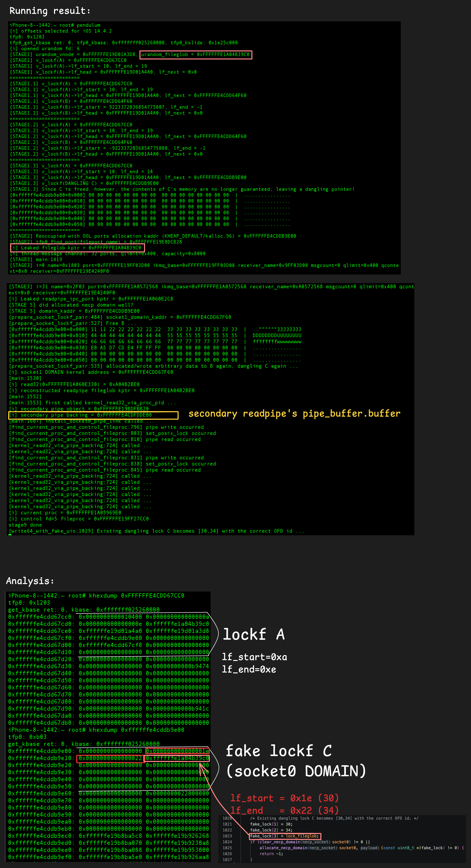This screenshot has width=471, height=868.
Task: Select hexdump value '0x0000000022000000'
Action: coord(177,794)
